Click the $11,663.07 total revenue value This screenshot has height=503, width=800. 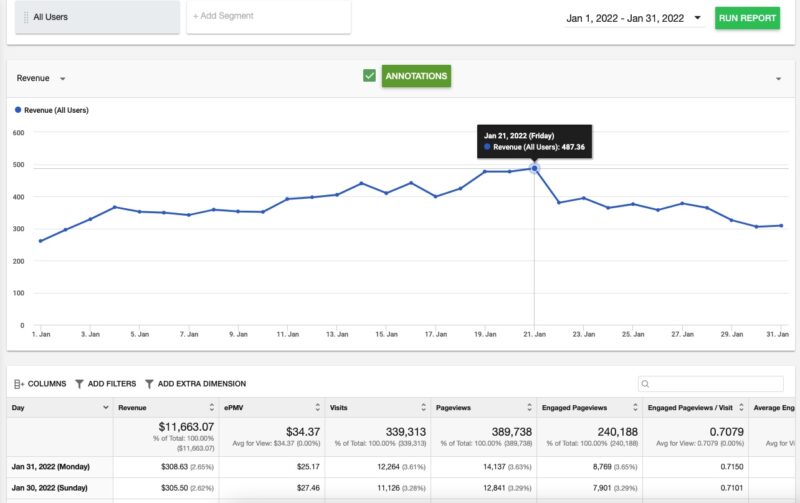[186, 426]
